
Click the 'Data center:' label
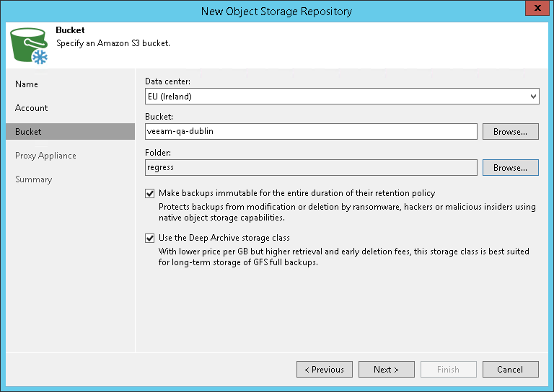coord(167,81)
